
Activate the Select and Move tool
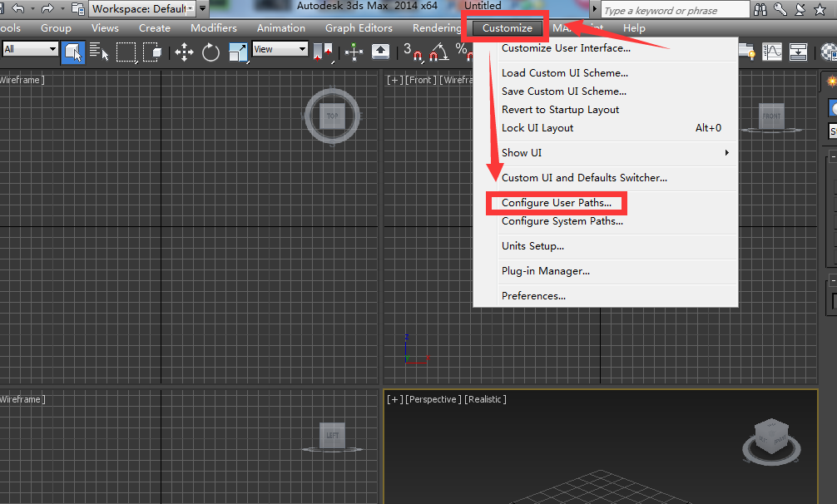click(184, 52)
